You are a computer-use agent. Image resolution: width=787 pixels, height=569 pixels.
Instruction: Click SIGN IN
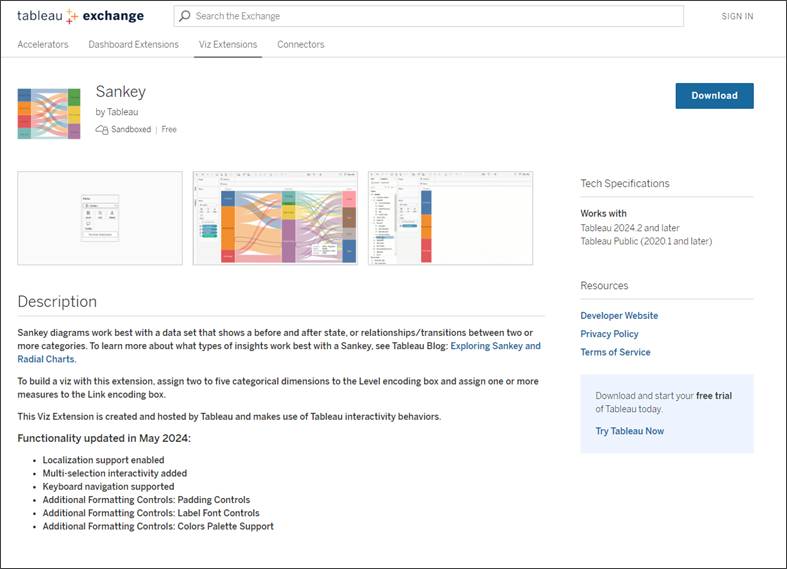(x=737, y=16)
